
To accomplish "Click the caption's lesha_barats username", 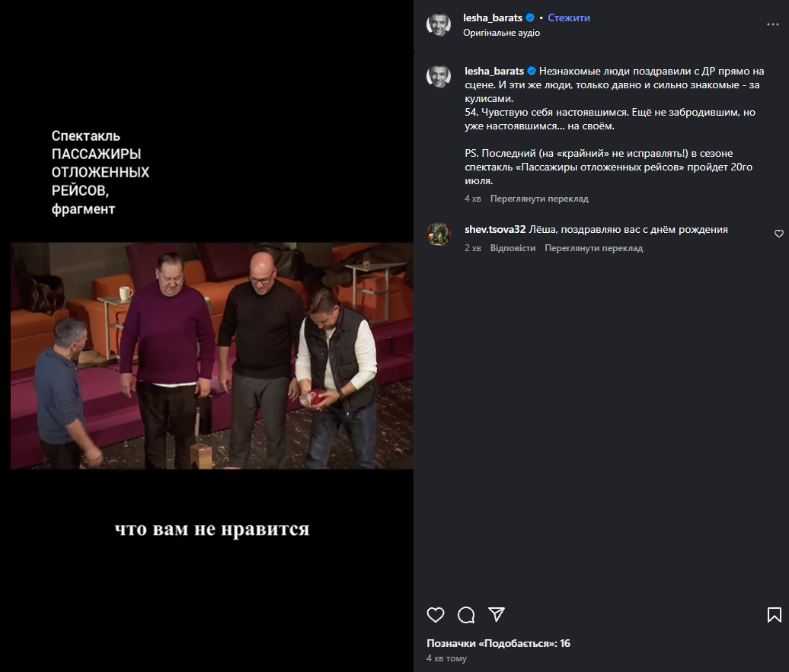I will coord(494,71).
